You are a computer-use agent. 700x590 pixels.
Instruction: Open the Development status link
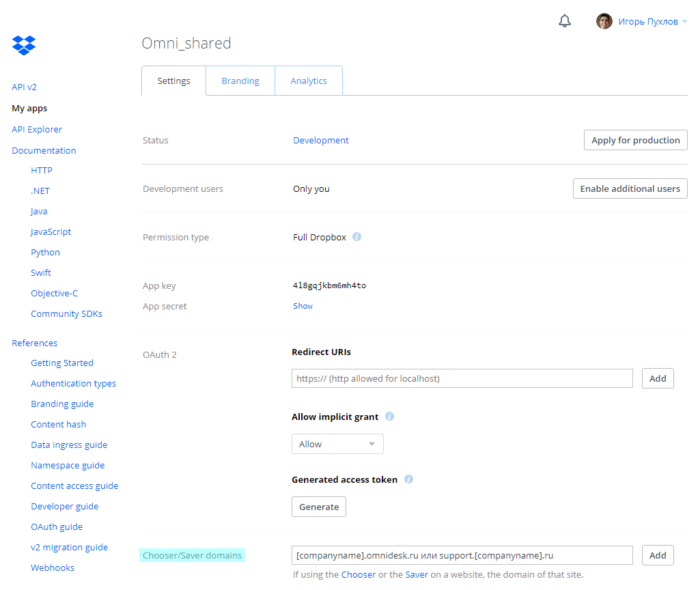320,140
